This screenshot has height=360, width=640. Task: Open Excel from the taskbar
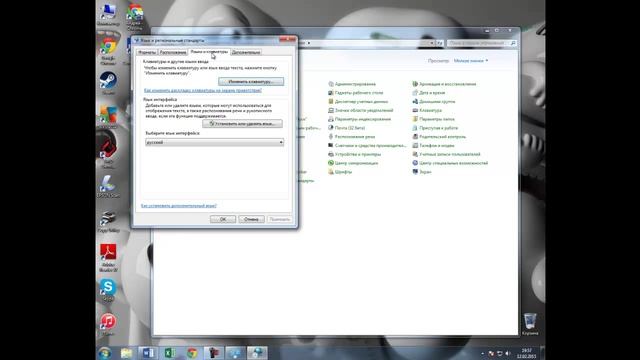pyautogui.click(x=170, y=353)
